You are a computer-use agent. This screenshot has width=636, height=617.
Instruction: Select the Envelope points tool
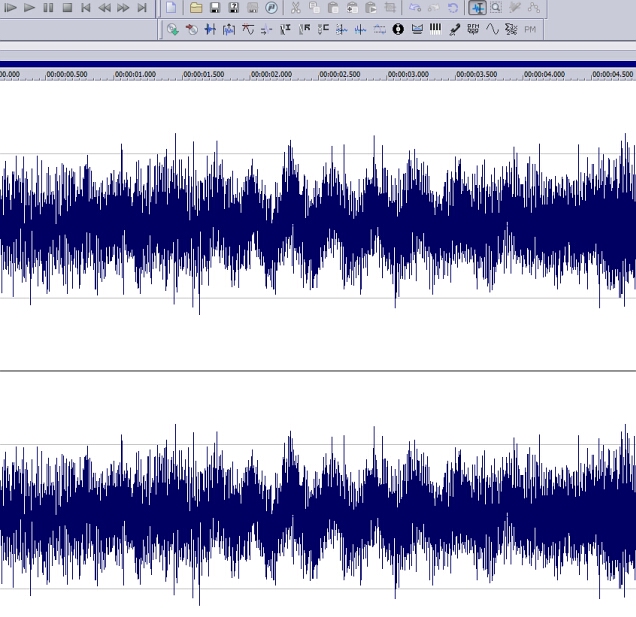coord(534,8)
